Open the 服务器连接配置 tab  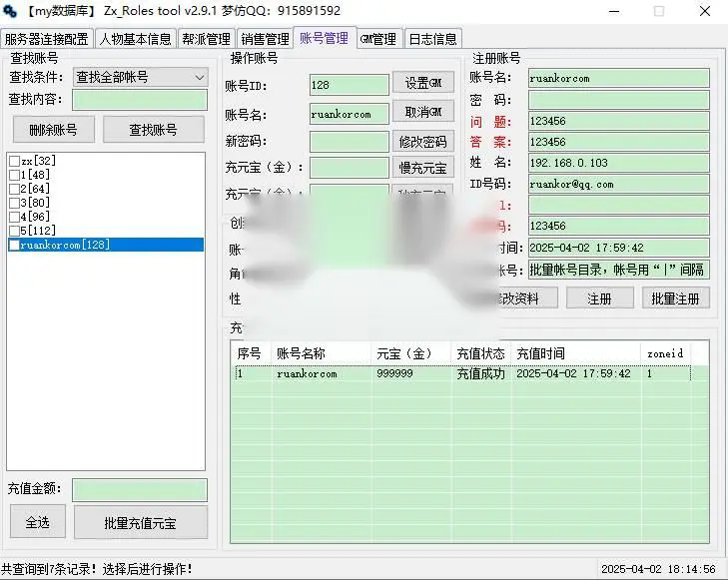click(x=46, y=39)
